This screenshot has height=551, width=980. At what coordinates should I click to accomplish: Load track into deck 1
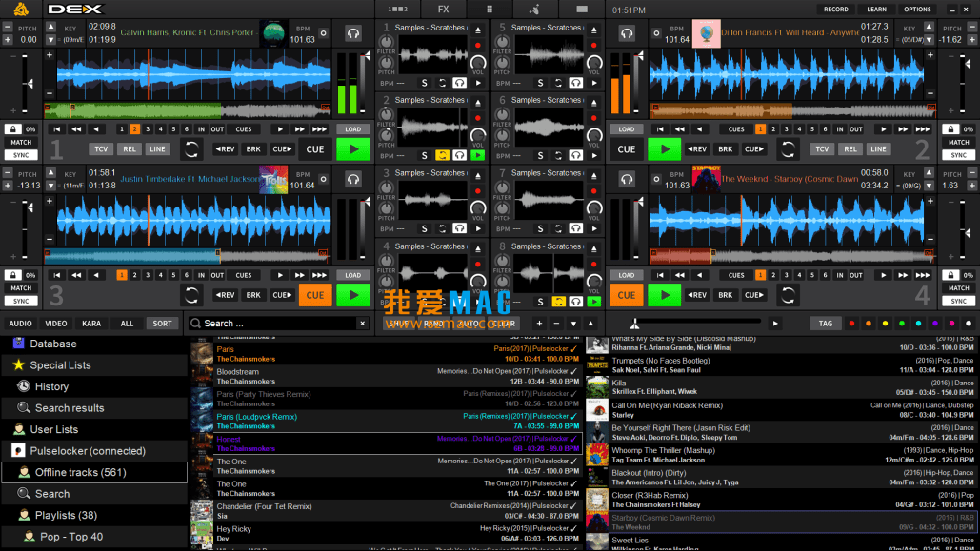click(353, 129)
